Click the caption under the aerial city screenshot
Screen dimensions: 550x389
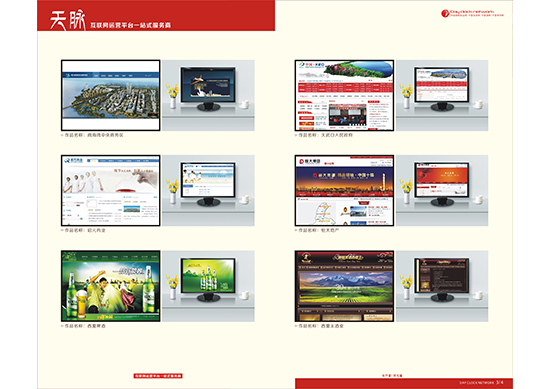click(92, 135)
